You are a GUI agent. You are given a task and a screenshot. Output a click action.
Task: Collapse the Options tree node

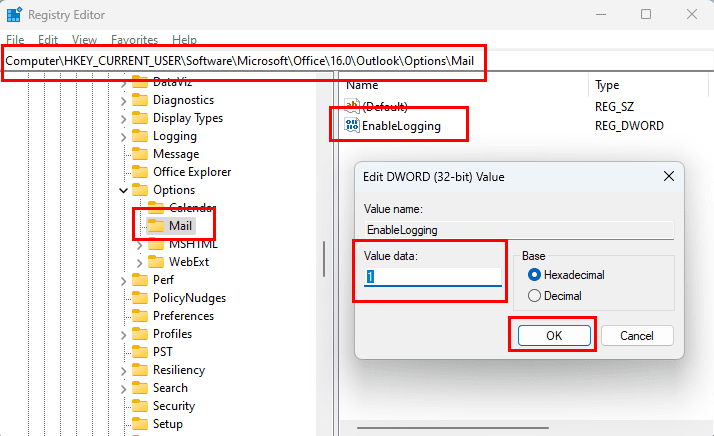pos(124,190)
